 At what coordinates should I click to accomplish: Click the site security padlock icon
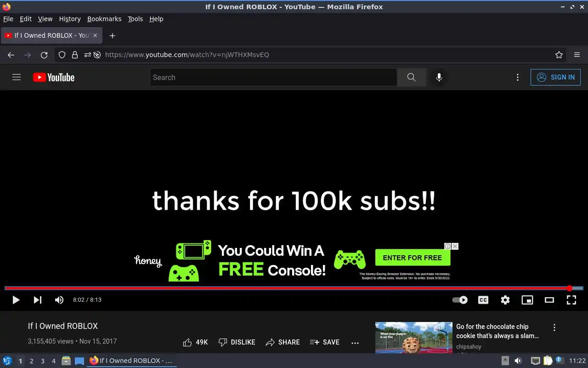pyautogui.click(x=74, y=55)
